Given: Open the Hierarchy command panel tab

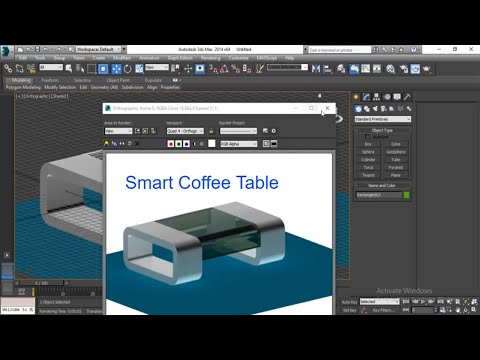Looking at the screenshot, I should point(376,97).
